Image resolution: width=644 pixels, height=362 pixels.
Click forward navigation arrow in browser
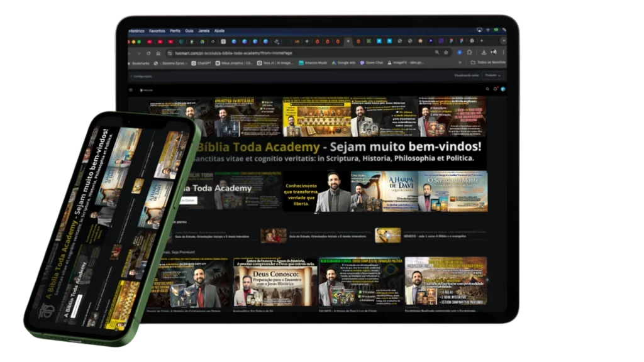coord(139,53)
